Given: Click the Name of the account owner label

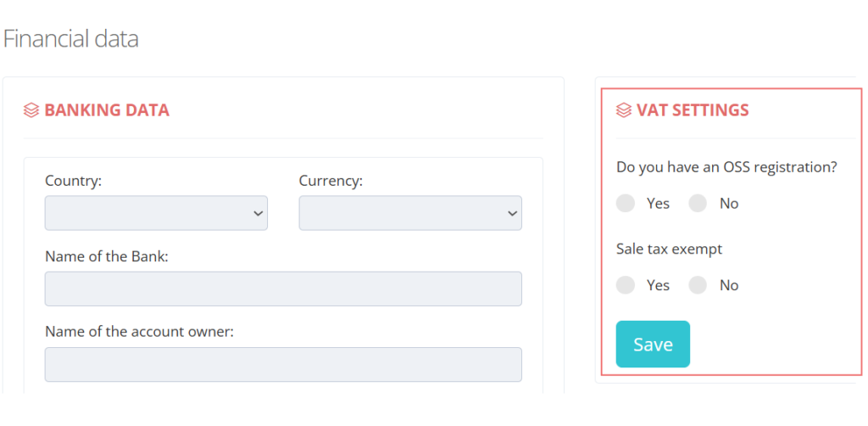Looking at the screenshot, I should pyautogui.click(x=140, y=332).
